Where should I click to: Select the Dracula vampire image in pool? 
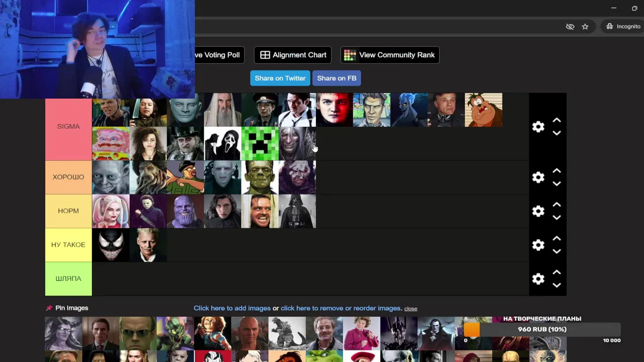(436, 333)
